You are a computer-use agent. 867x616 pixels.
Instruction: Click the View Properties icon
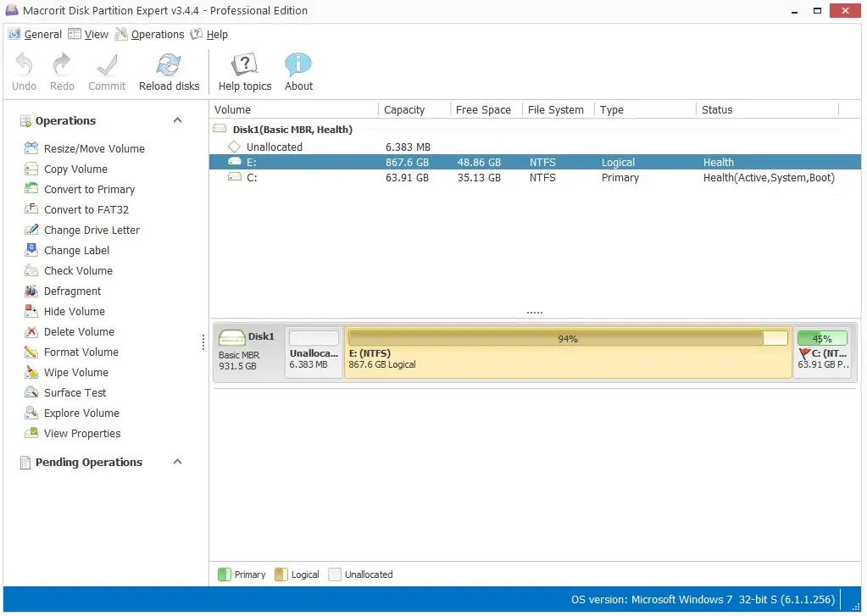[31, 433]
